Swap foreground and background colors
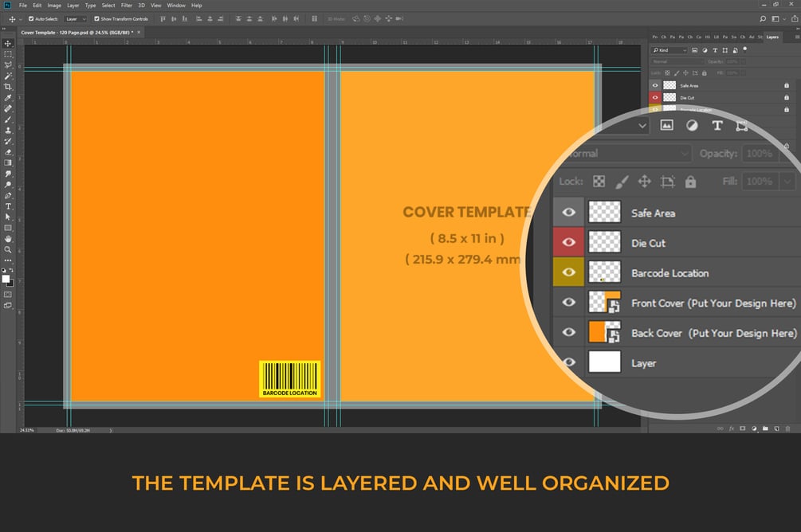The height and width of the screenshot is (532, 801). click(x=11, y=269)
